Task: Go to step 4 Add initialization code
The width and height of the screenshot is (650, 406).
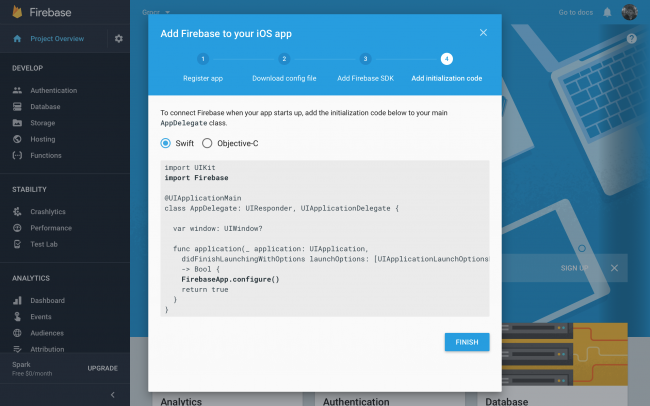Action: click(x=446, y=67)
